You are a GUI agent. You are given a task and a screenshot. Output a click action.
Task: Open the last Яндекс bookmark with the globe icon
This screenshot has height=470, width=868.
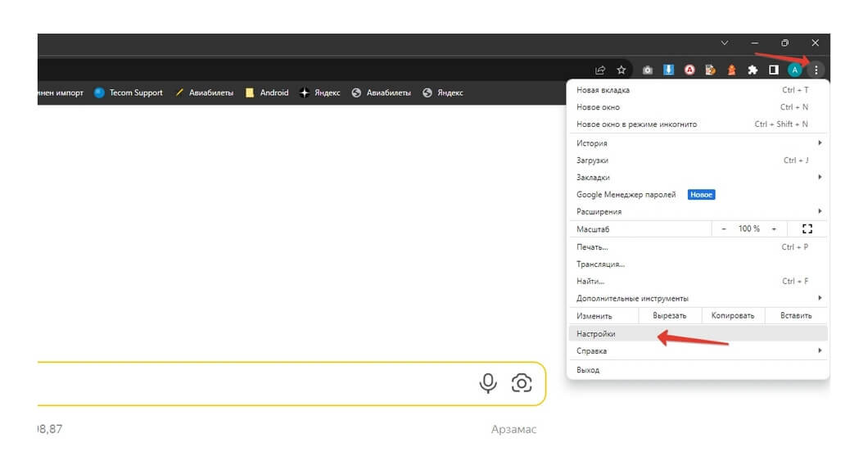443,93
